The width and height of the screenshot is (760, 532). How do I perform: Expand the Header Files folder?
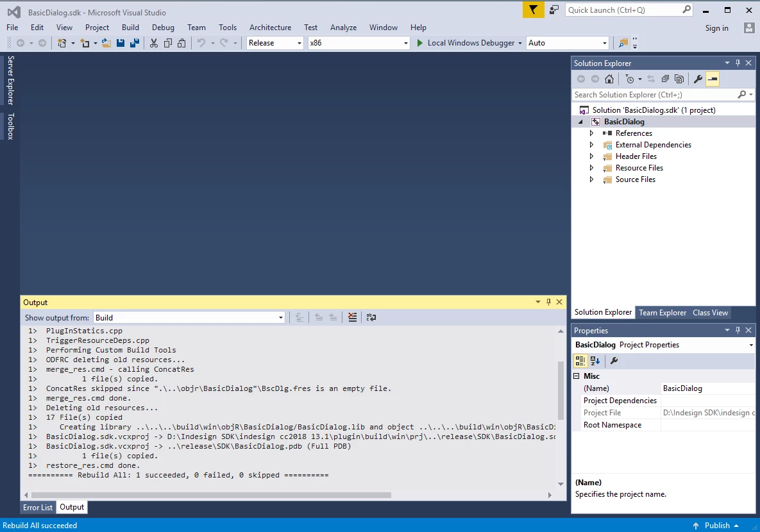click(x=591, y=156)
